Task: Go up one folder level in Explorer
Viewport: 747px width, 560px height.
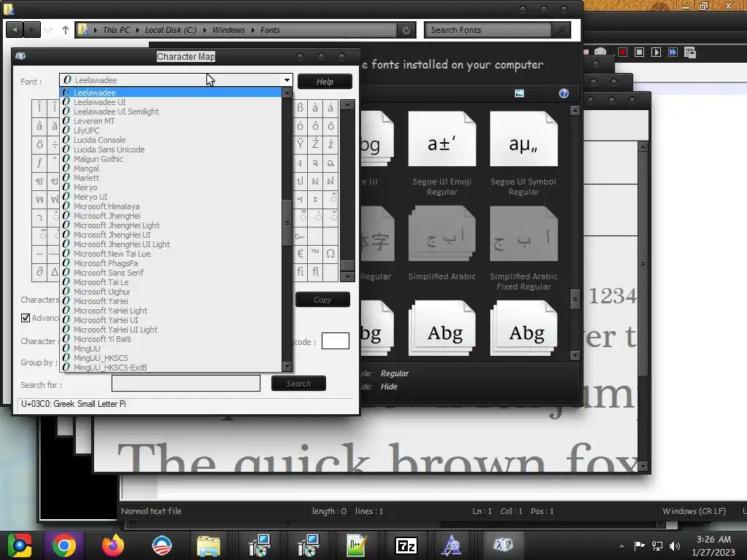Action: [x=65, y=30]
